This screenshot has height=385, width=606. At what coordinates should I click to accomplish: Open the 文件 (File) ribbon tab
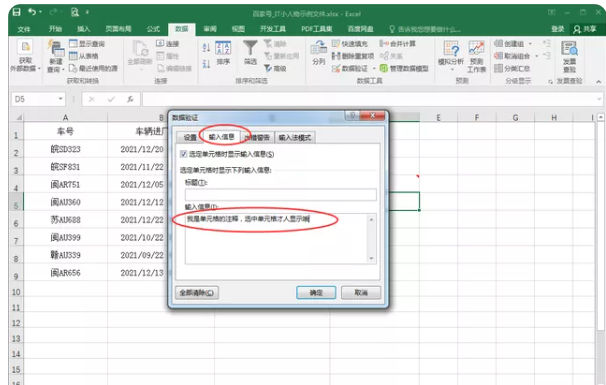(x=24, y=29)
